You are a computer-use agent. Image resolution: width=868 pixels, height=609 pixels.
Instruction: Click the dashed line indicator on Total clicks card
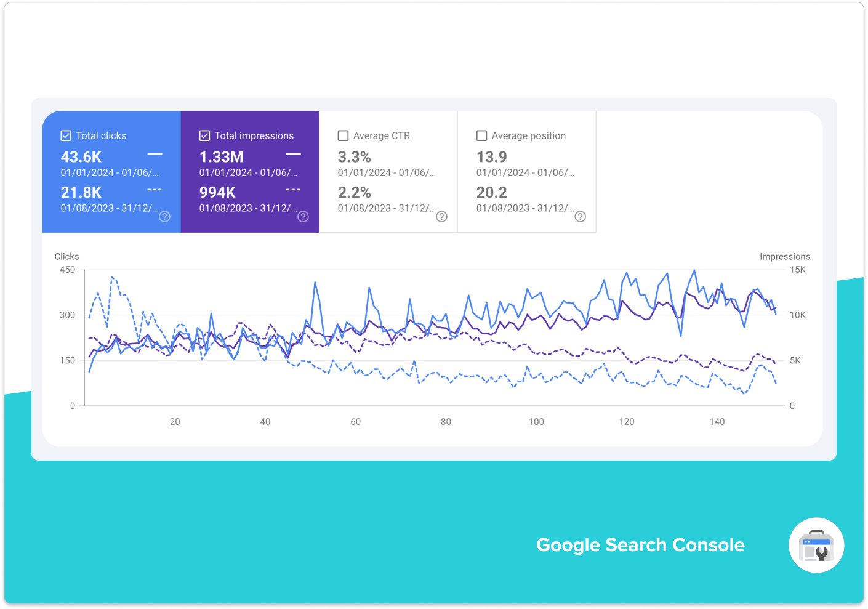(x=154, y=189)
